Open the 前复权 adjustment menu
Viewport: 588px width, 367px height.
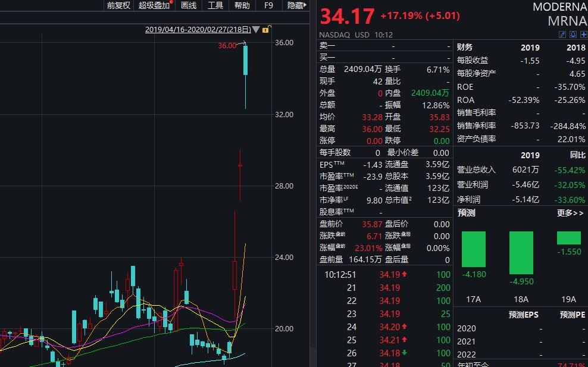[x=118, y=5]
